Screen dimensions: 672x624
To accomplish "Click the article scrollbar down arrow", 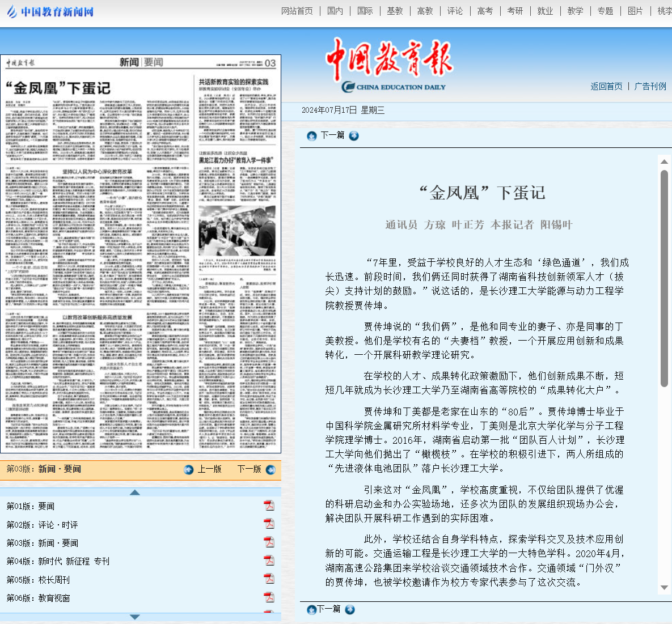I will (x=664, y=588).
